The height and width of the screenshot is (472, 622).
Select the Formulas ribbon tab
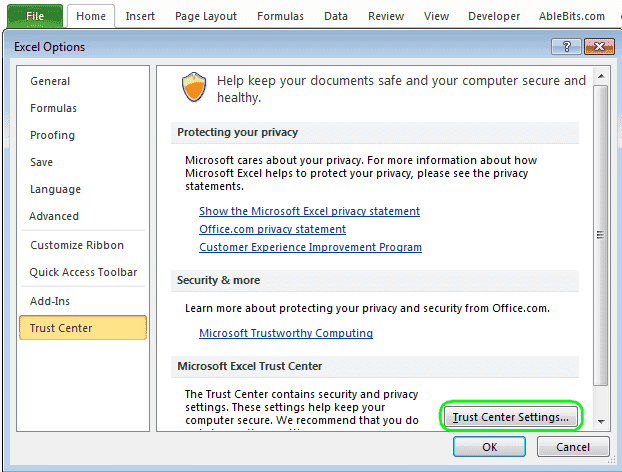(280, 16)
